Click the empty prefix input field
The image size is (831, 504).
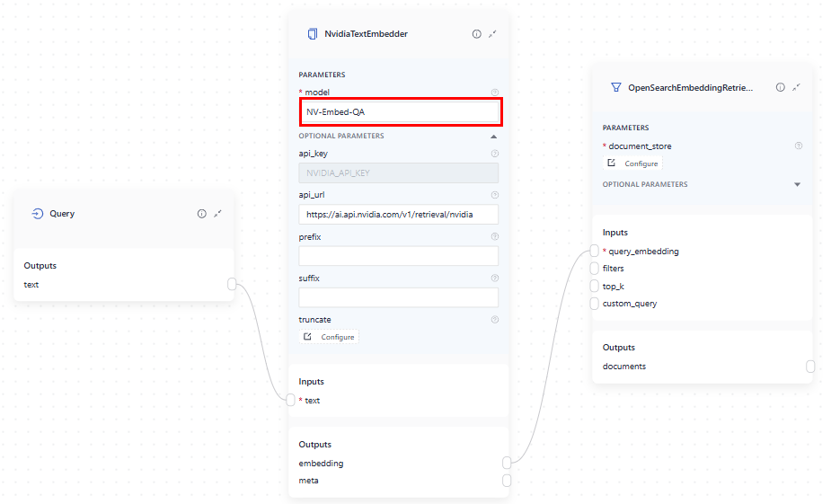tap(399, 256)
